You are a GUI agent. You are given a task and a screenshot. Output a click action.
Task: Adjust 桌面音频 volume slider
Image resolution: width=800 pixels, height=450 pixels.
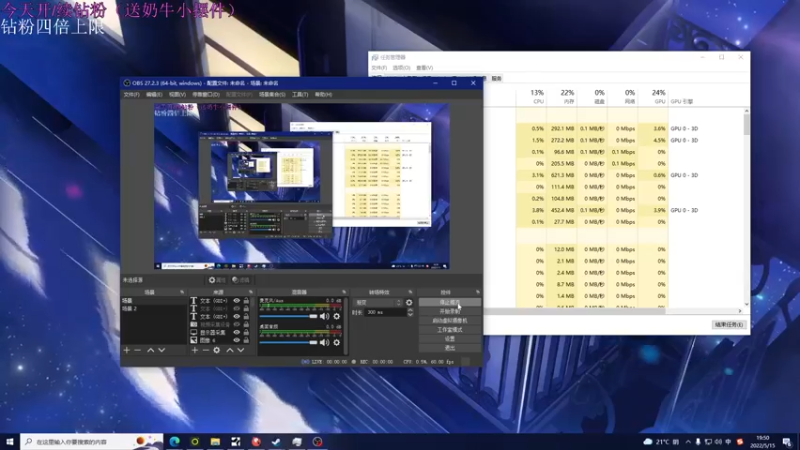(288, 342)
